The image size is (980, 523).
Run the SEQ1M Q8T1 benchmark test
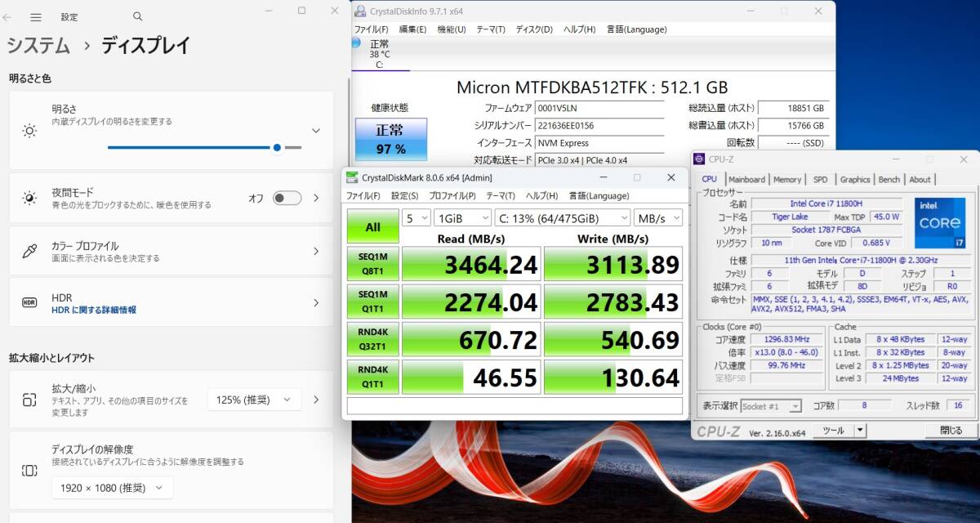[372, 263]
